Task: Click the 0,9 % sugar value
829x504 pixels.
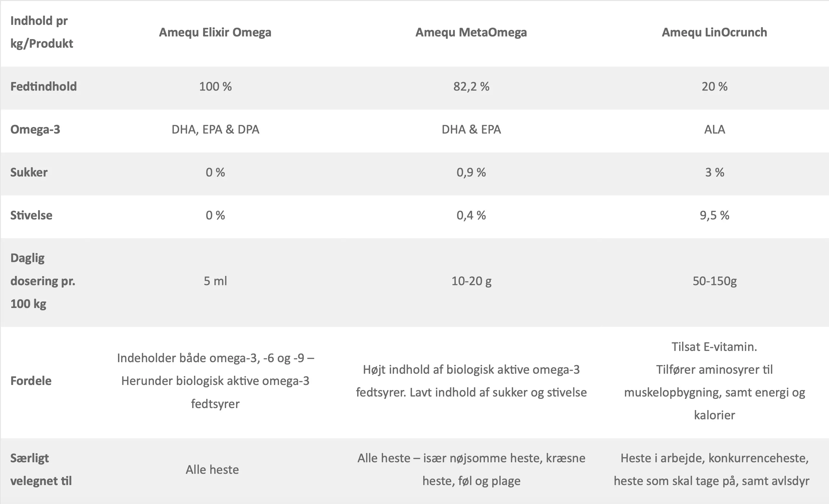Action: tap(471, 172)
